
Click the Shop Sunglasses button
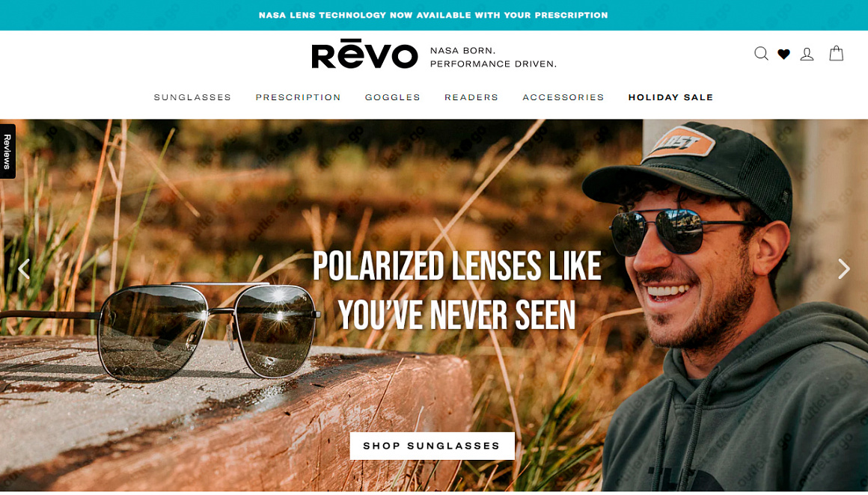click(432, 446)
